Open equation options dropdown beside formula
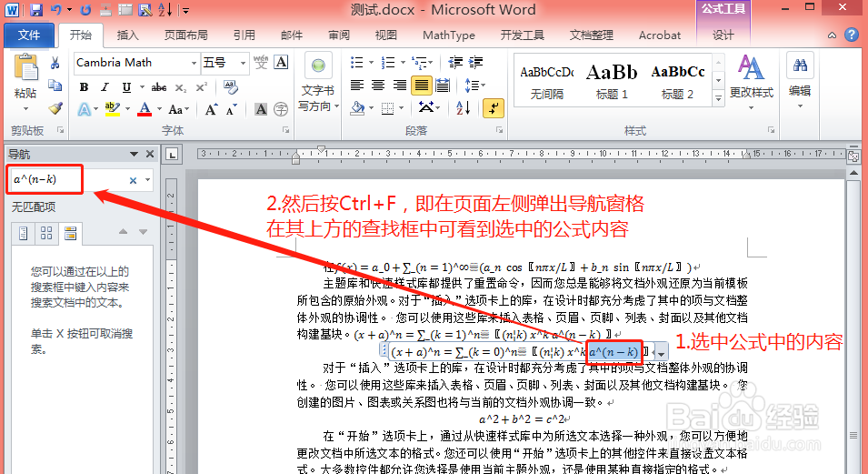 point(662,352)
